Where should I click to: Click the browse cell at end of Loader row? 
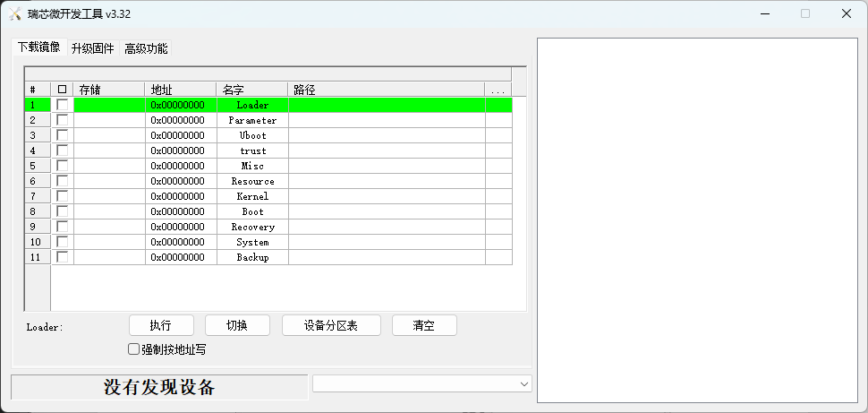tap(498, 105)
